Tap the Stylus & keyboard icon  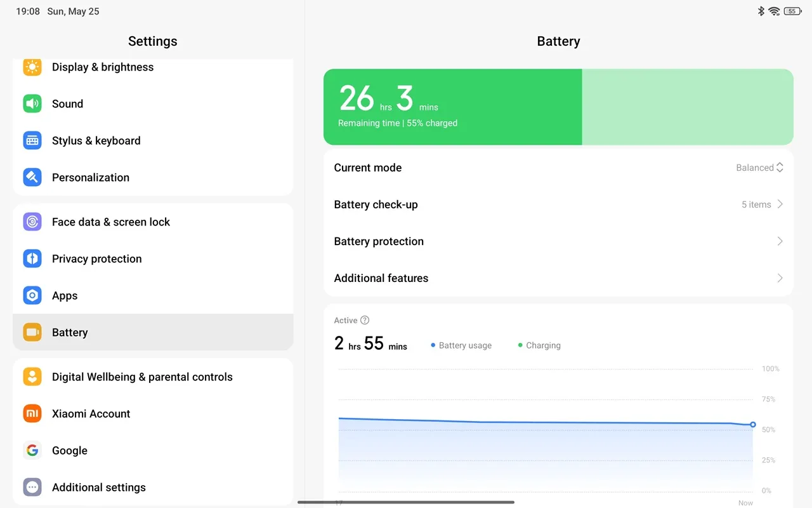click(x=32, y=141)
